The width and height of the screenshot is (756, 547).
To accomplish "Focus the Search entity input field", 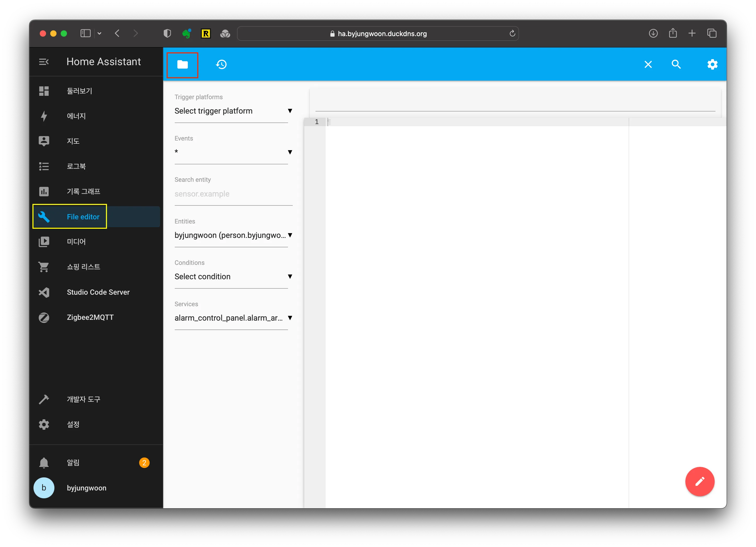I will (x=233, y=194).
